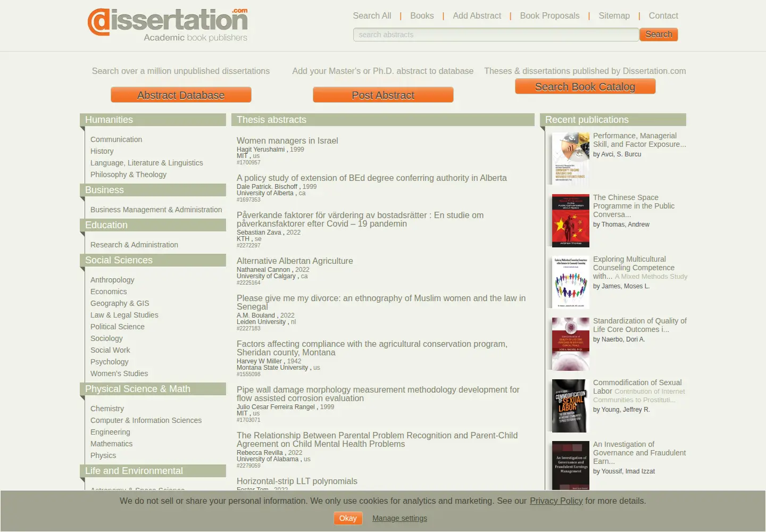Open Language, Literature & Linguistics category
This screenshot has width=766, height=532.
point(146,163)
